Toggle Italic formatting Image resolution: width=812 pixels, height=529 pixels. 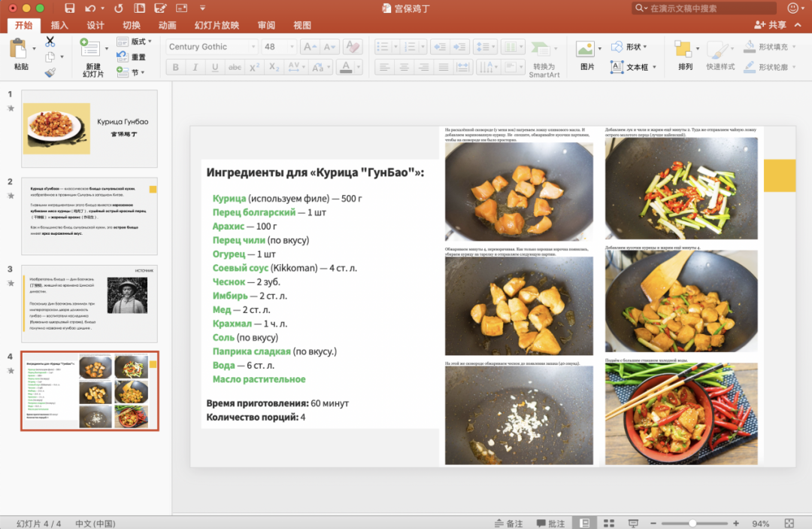[x=195, y=67]
